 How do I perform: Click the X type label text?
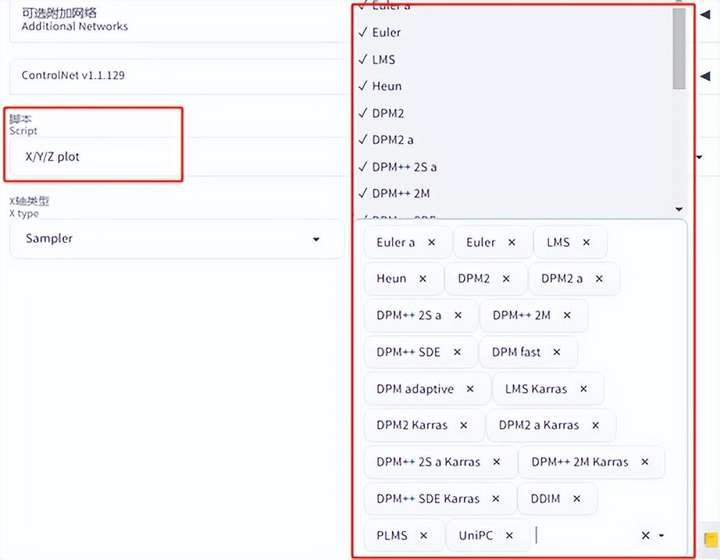point(24,213)
